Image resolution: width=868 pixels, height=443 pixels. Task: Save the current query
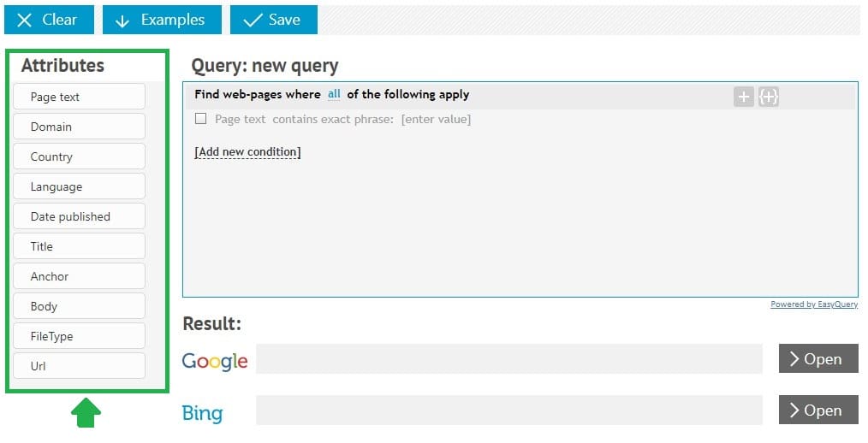tap(274, 20)
